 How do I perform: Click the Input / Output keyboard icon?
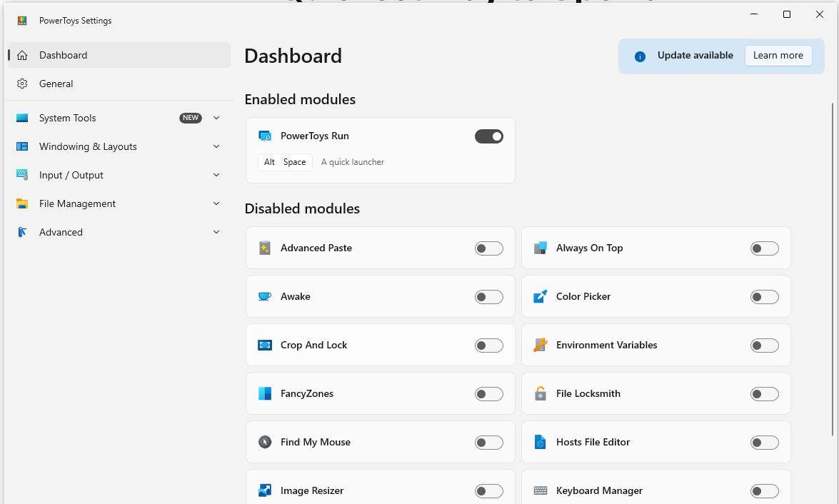click(x=22, y=174)
